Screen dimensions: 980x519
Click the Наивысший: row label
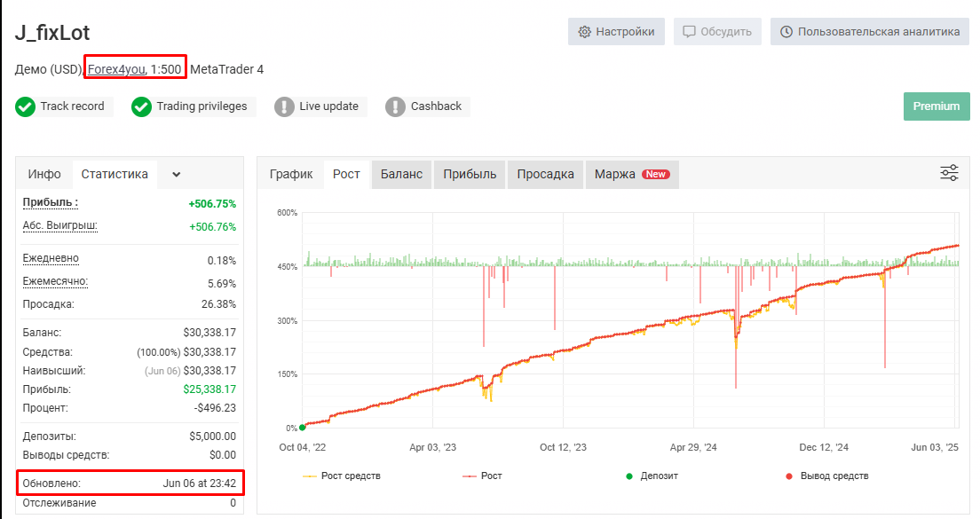point(54,370)
